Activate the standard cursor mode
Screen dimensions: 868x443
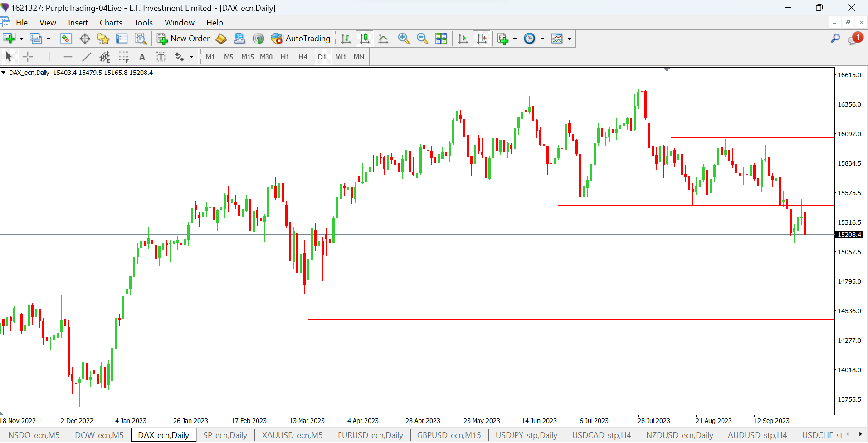point(9,57)
